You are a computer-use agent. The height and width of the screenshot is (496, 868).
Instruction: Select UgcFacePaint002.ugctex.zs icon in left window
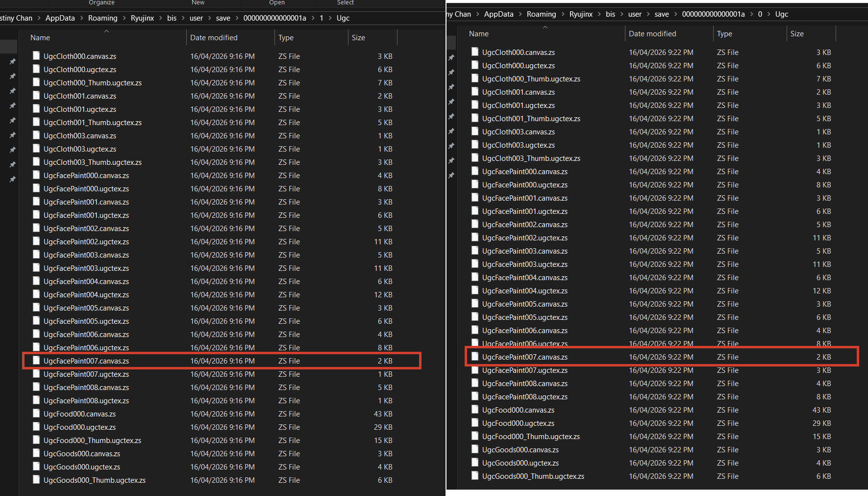point(36,241)
